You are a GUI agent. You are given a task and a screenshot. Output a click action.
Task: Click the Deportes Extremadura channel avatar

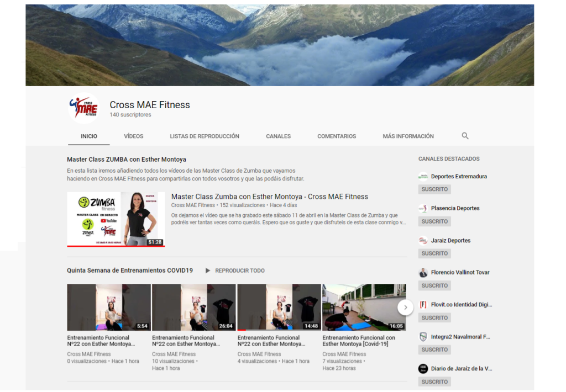coord(423,176)
